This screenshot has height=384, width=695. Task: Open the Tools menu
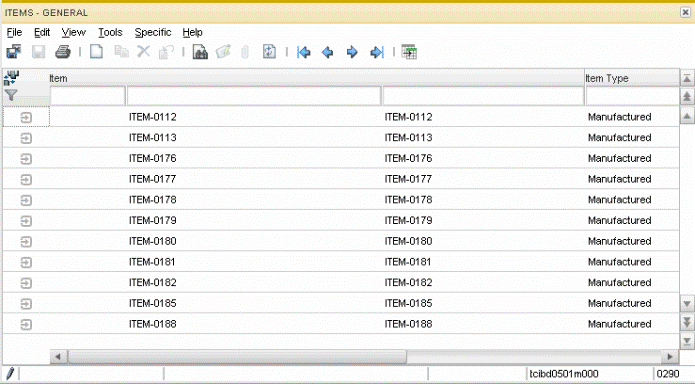click(110, 32)
